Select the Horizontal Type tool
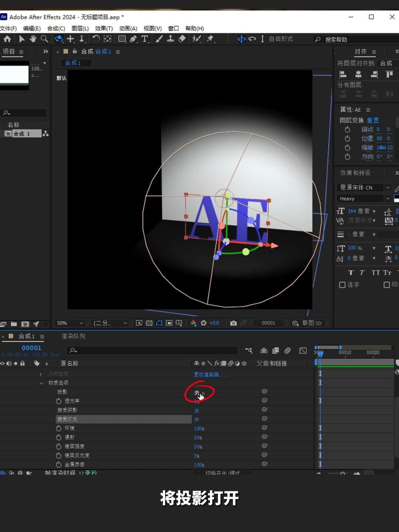 click(x=145, y=39)
